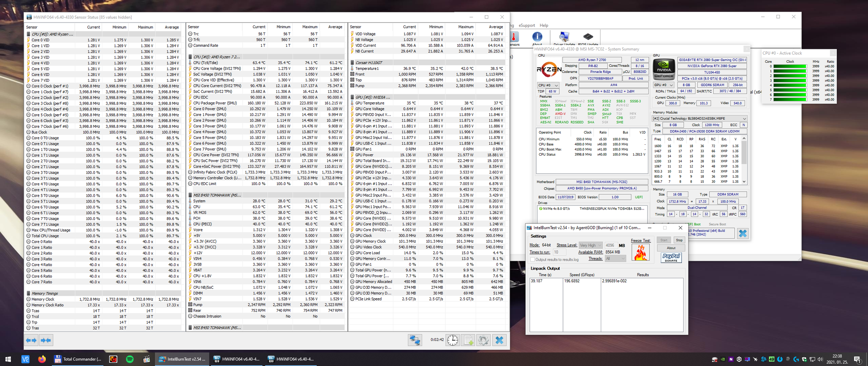Open BIOS Update chip icon in HWiNFO toolbar
The height and width of the screenshot is (366, 868).
click(x=588, y=38)
